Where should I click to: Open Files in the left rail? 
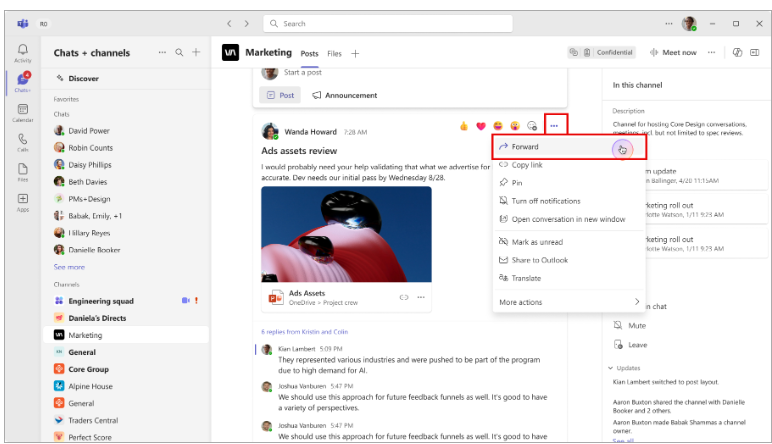pyautogui.click(x=23, y=172)
